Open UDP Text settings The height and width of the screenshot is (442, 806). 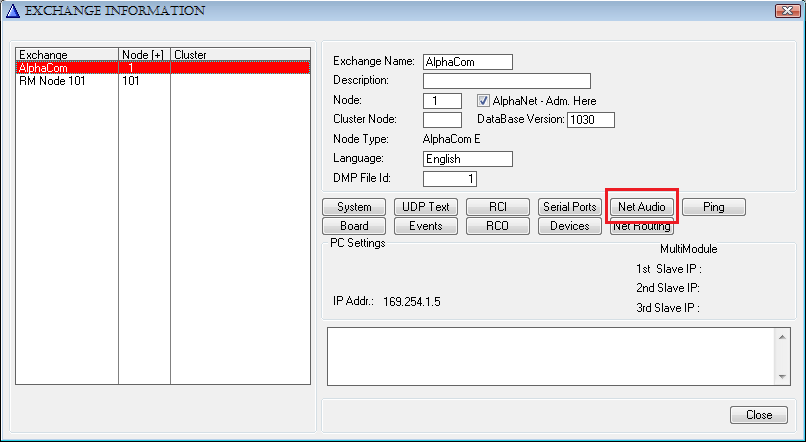coord(426,207)
